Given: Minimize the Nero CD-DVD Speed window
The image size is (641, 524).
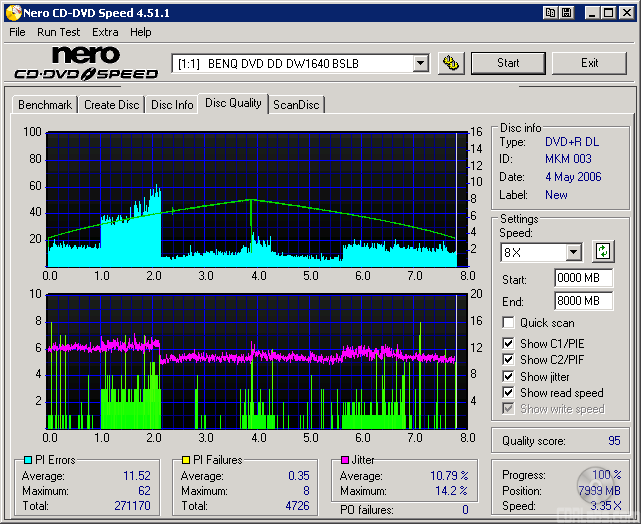Looking at the screenshot, I should [x=592, y=13].
